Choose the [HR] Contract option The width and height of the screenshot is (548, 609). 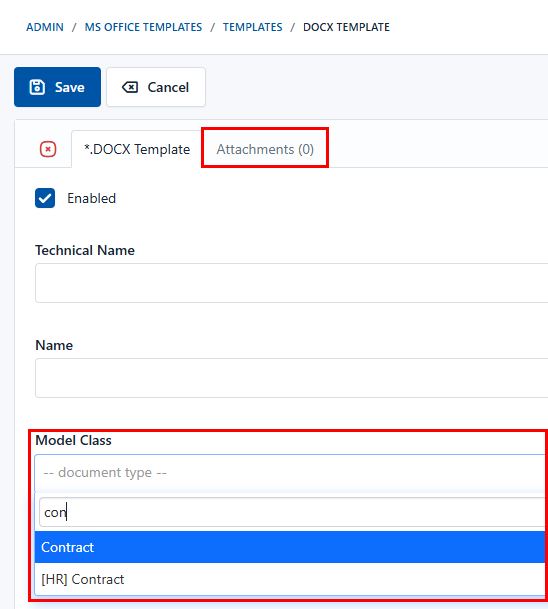[x=290, y=579]
